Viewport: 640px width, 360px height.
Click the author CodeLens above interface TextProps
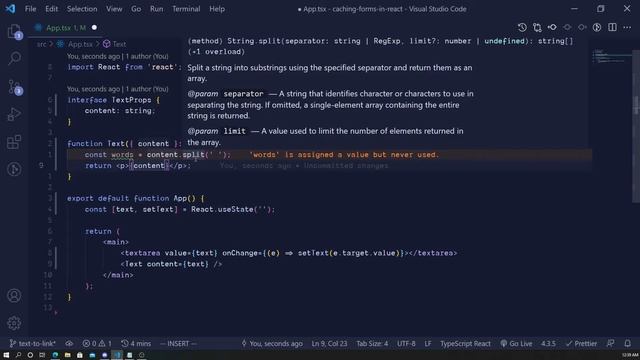point(118,89)
